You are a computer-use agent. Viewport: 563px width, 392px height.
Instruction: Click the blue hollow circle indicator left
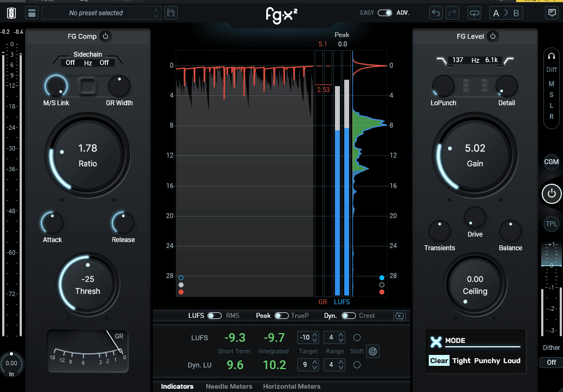(181, 278)
